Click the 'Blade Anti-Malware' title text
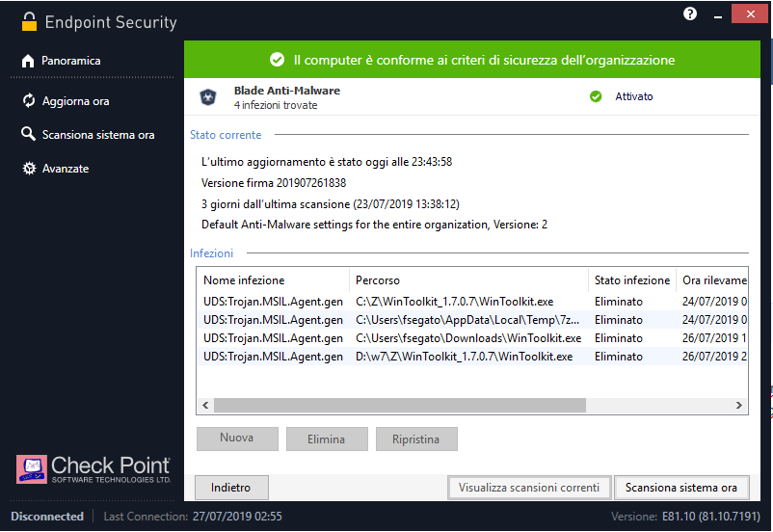 pyautogui.click(x=287, y=91)
